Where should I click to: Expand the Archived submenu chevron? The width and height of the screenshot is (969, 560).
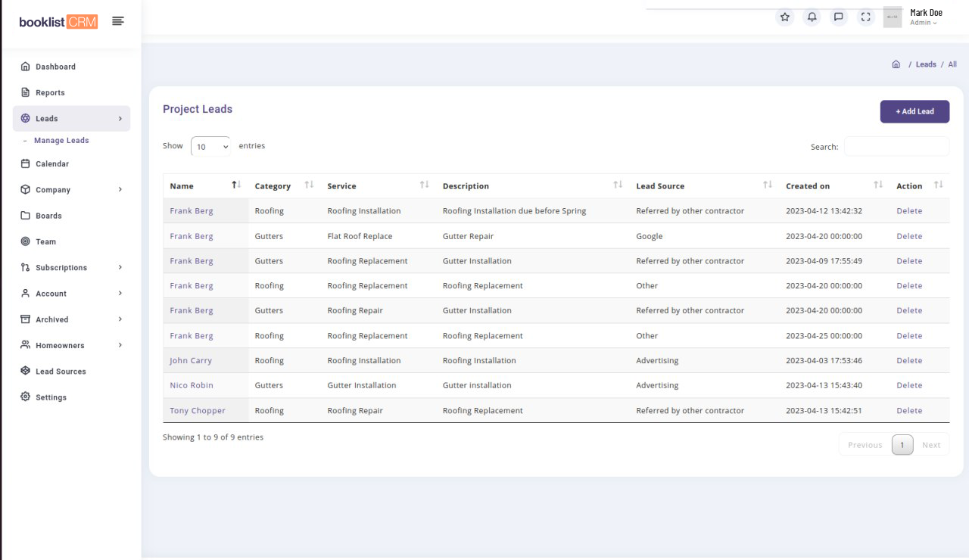pos(120,319)
